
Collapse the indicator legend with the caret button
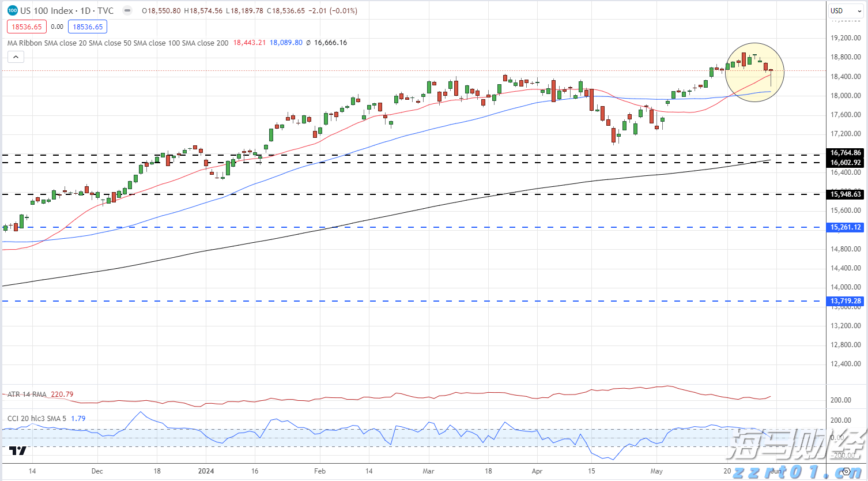coord(16,57)
